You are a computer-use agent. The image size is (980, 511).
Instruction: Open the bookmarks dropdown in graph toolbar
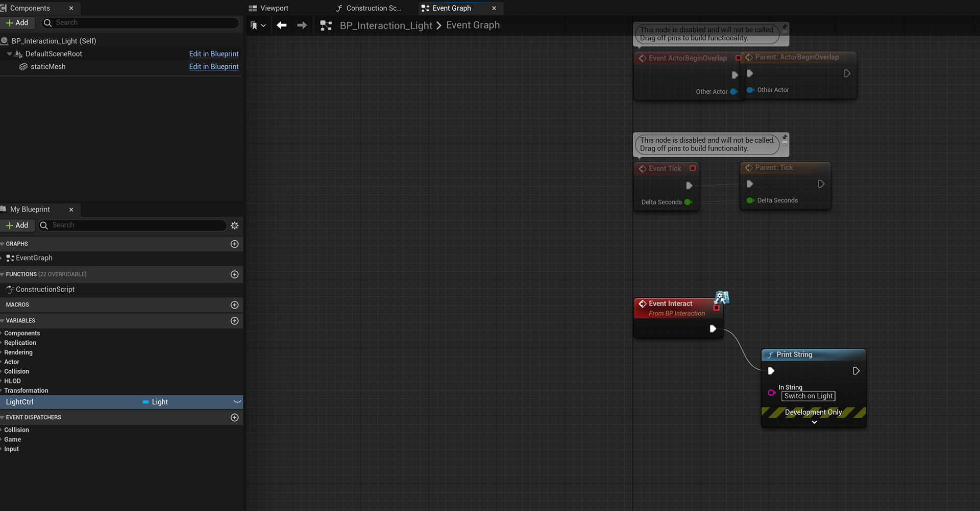pyautogui.click(x=258, y=25)
